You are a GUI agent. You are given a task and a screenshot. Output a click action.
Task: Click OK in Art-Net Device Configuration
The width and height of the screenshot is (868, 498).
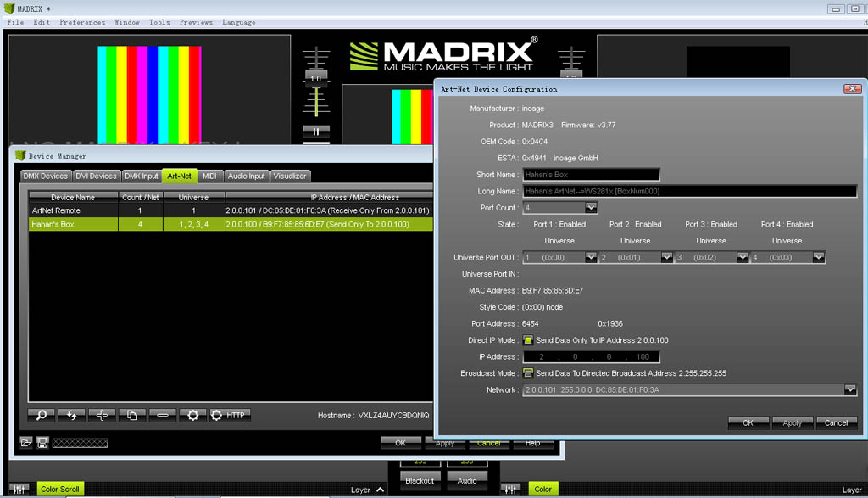click(x=748, y=422)
